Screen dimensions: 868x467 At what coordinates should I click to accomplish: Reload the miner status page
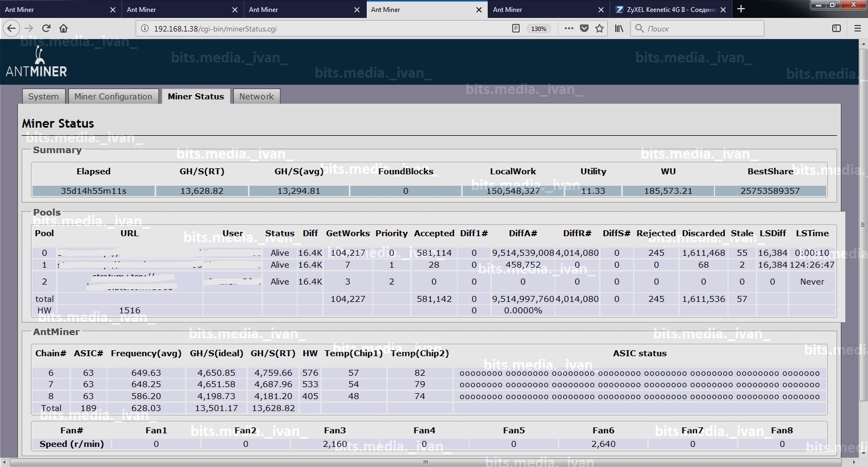(x=46, y=28)
